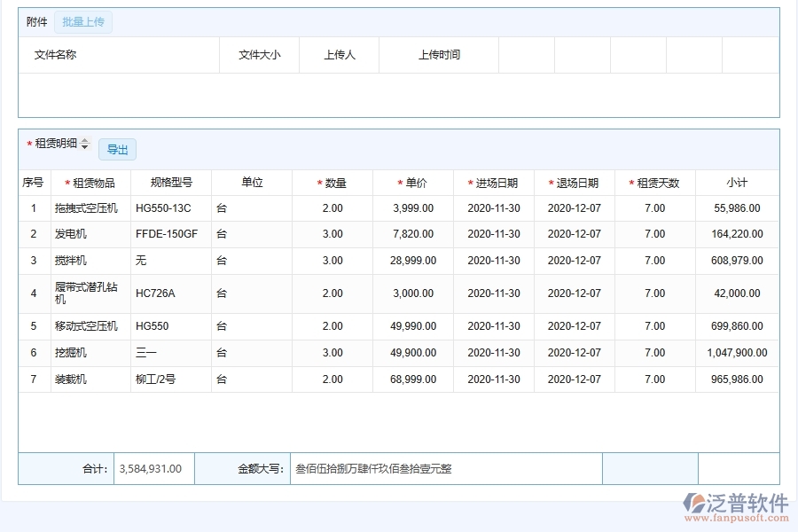This screenshot has height=532, width=798.
Task: Click the 批量上传 button next to 附件
Action: [x=82, y=21]
